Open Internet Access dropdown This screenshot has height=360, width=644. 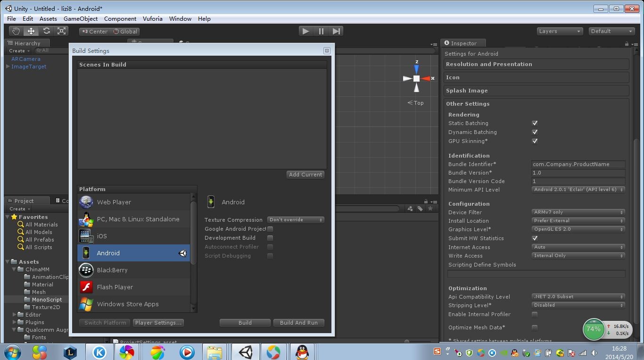(x=578, y=247)
